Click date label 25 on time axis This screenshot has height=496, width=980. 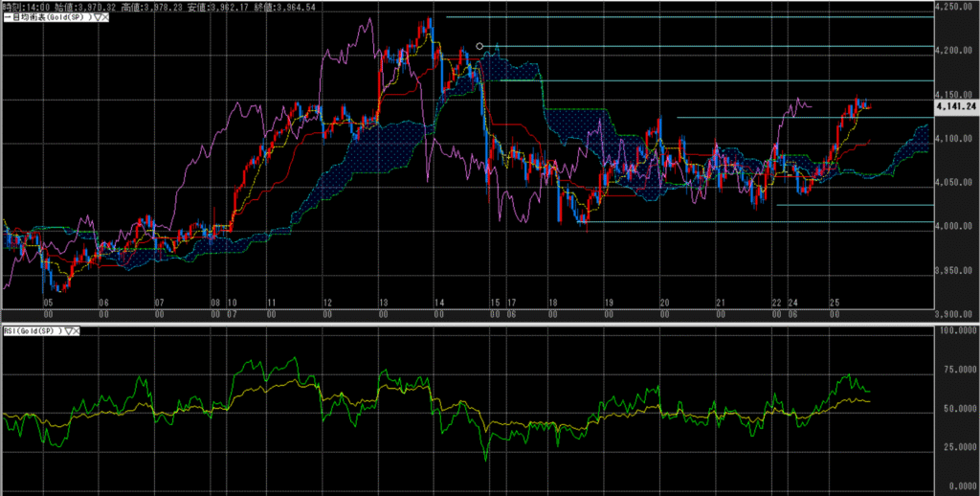[x=834, y=303]
